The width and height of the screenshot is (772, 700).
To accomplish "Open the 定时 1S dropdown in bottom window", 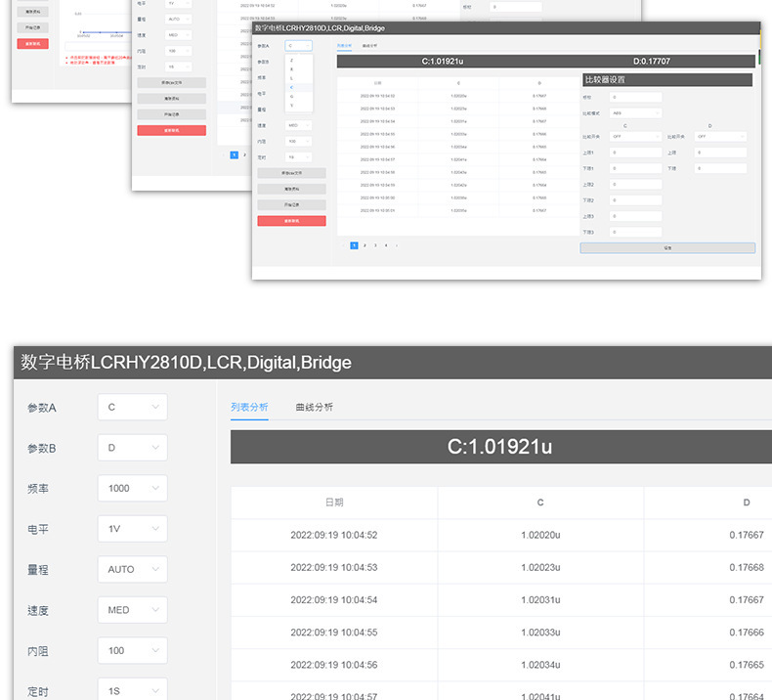I will point(133,690).
